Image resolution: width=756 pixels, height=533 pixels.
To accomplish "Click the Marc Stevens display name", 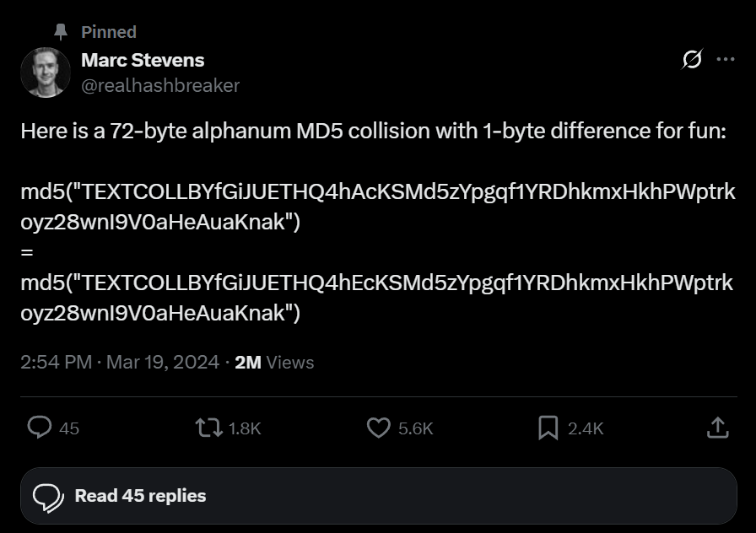I will [x=143, y=60].
